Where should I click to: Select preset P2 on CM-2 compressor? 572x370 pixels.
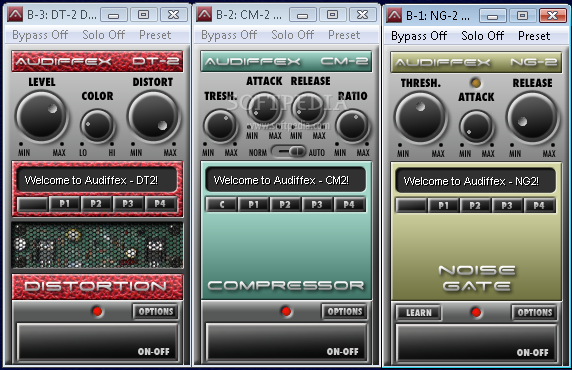point(285,205)
